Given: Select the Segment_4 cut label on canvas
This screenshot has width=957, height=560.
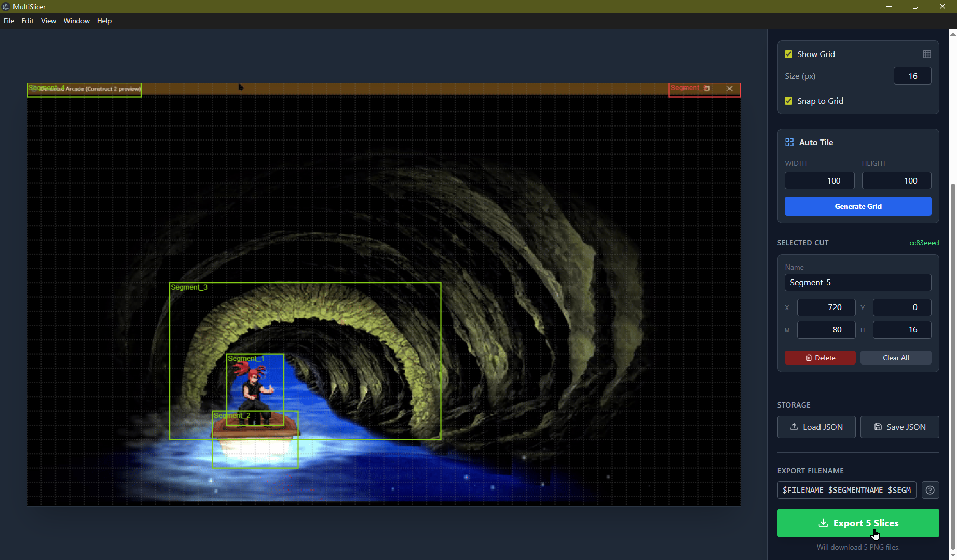Looking at the screenshot, I should pyautogui.click(x=46, y=88).
